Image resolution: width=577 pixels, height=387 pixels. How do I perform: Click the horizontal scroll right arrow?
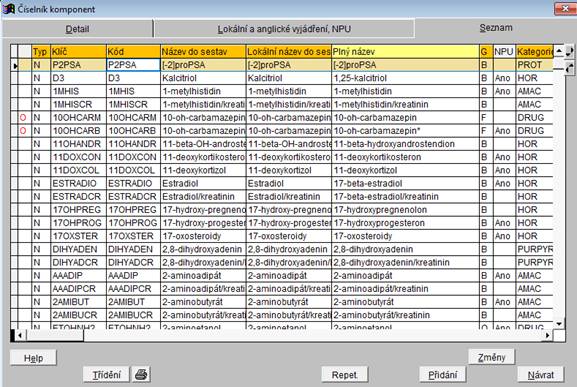click(x=548, y=335)
